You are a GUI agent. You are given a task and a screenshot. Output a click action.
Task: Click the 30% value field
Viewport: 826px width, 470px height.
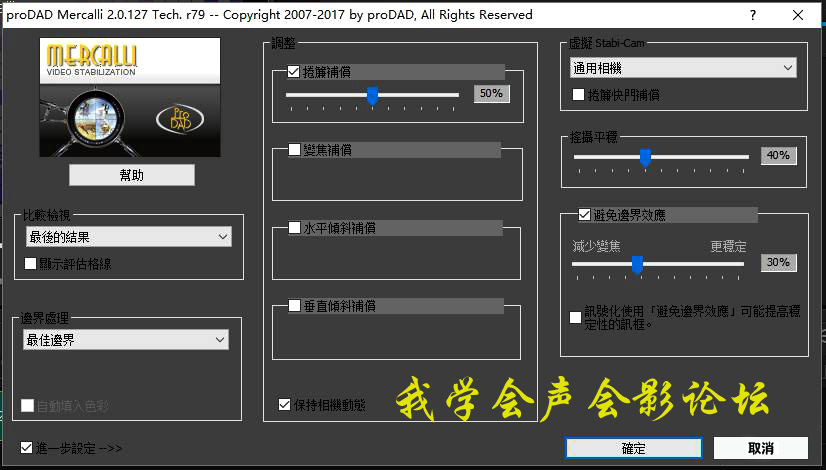[779, 262]
